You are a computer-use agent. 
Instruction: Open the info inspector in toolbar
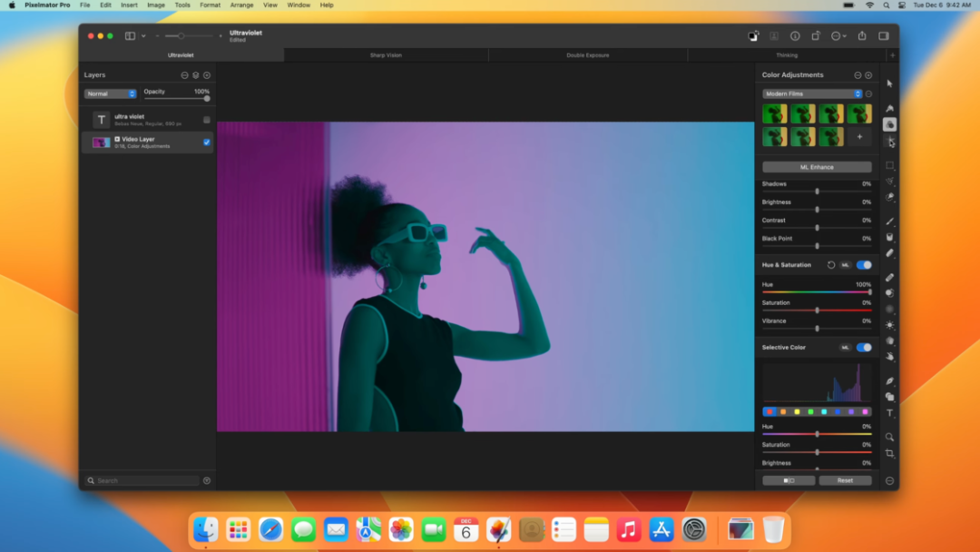[x=795, y=36]
